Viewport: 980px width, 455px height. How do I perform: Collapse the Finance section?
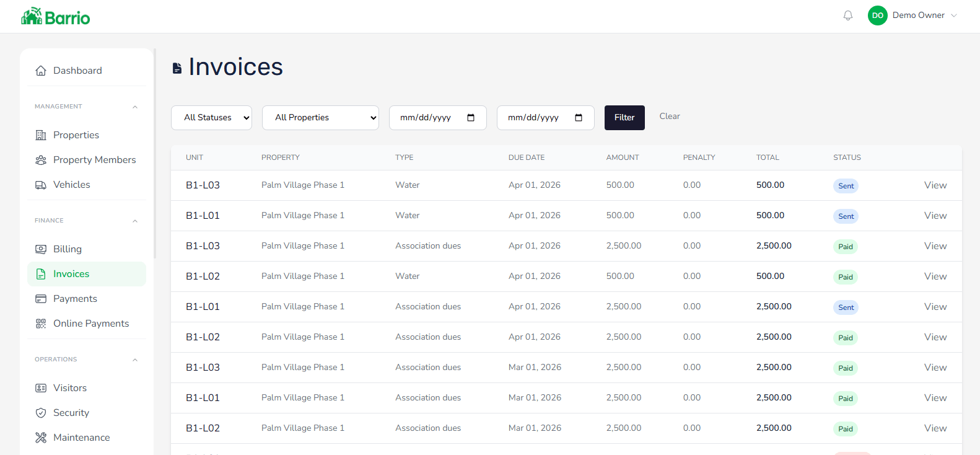135,221
